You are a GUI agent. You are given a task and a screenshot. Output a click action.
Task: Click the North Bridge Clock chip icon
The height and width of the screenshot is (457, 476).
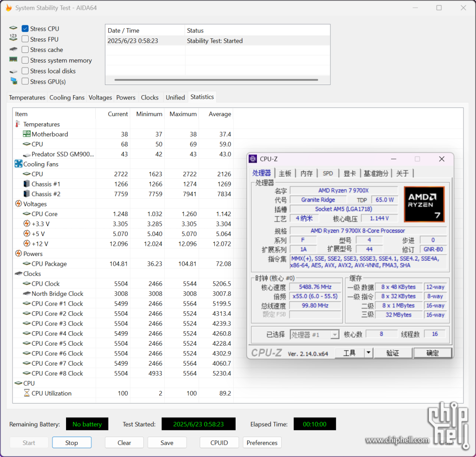(27, 293)
